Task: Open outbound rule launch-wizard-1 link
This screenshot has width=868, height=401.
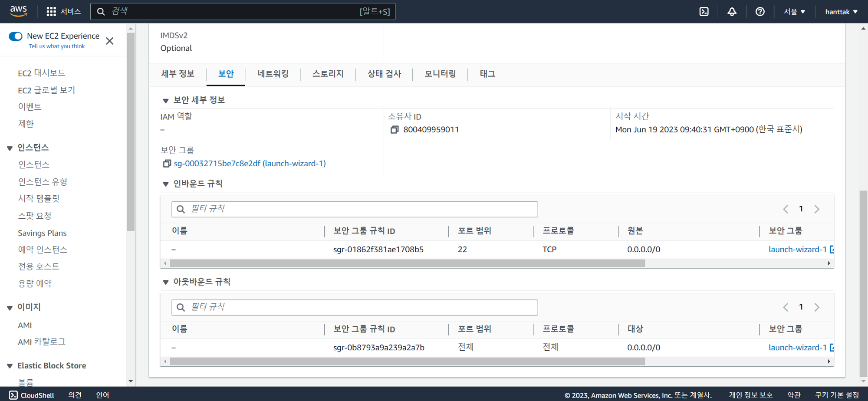Action: click(798, 348)
